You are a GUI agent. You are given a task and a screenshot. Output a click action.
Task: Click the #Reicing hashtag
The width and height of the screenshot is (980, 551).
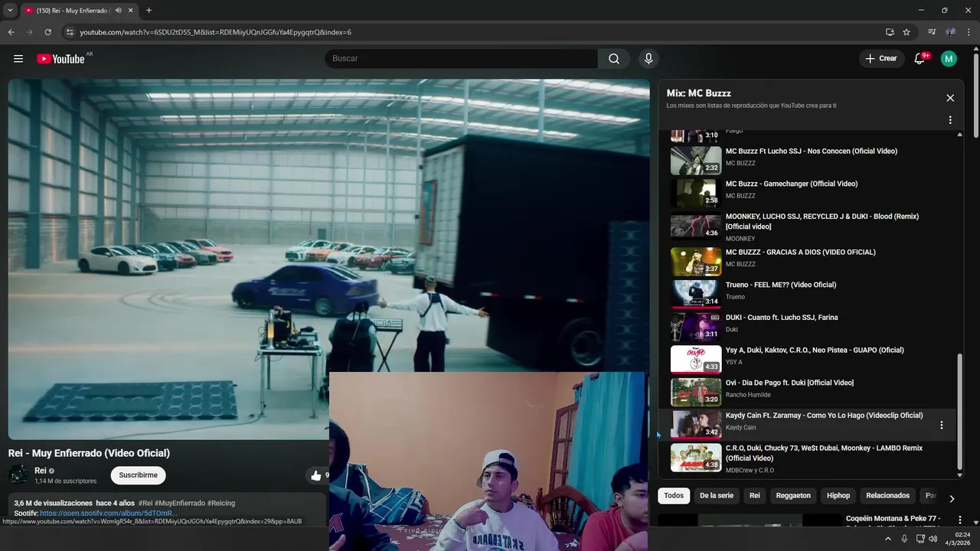221,504
